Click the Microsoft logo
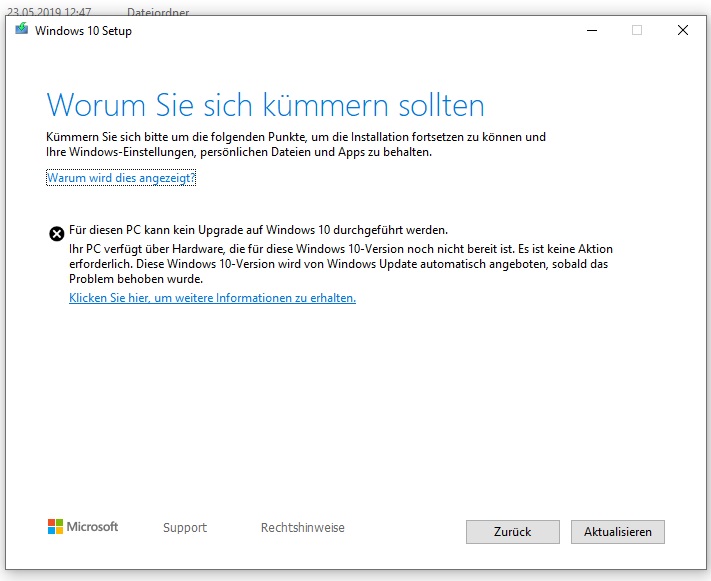The width and height of the screenshot is (711, 581). point(83,527)
